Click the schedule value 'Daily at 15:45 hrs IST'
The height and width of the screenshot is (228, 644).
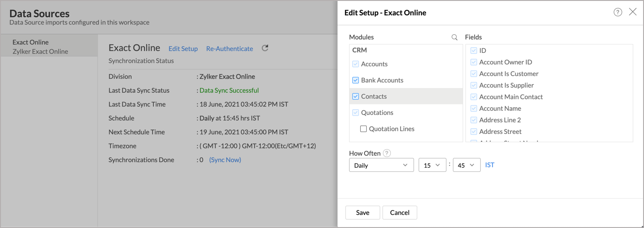pyautogui.click(x=230, y=118)
